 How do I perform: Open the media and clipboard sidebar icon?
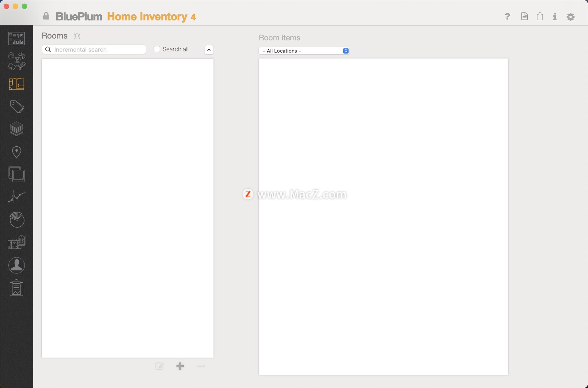click(17, 242)
